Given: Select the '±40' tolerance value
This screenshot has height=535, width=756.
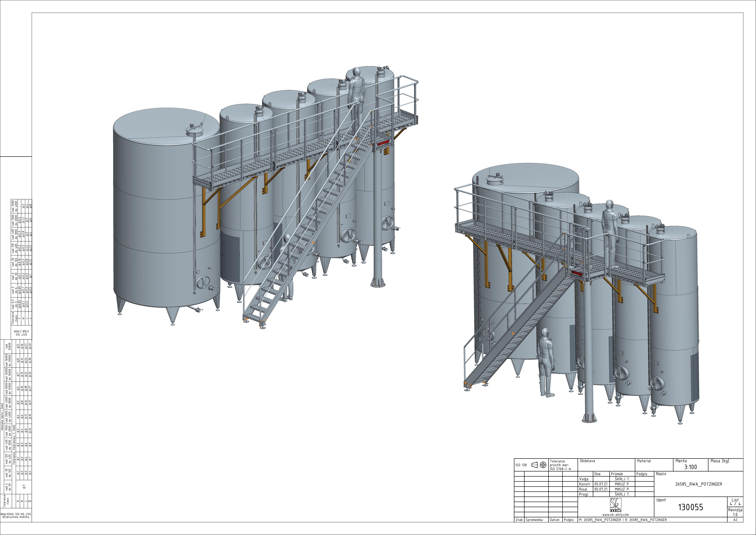Looking at the screenshot, I should point(30,346).
